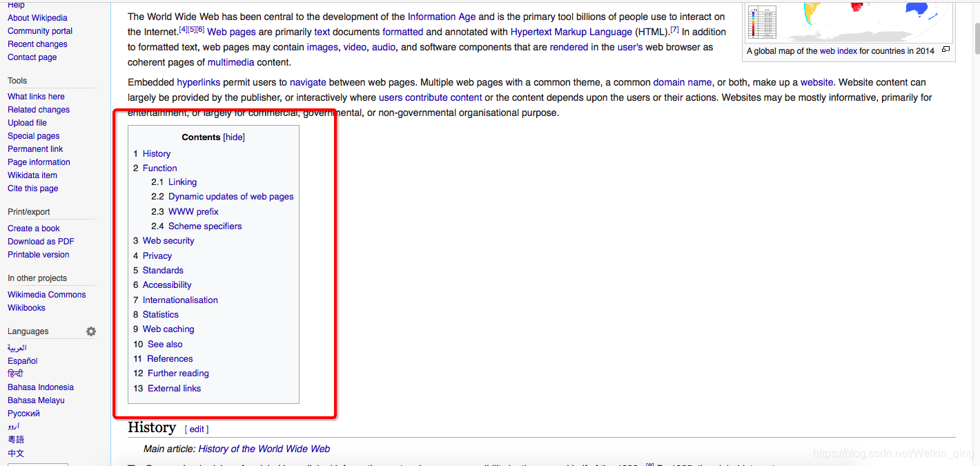Open What links here tool
The image size is (980, 466).
pyautogui.click(x=36, y=97)
